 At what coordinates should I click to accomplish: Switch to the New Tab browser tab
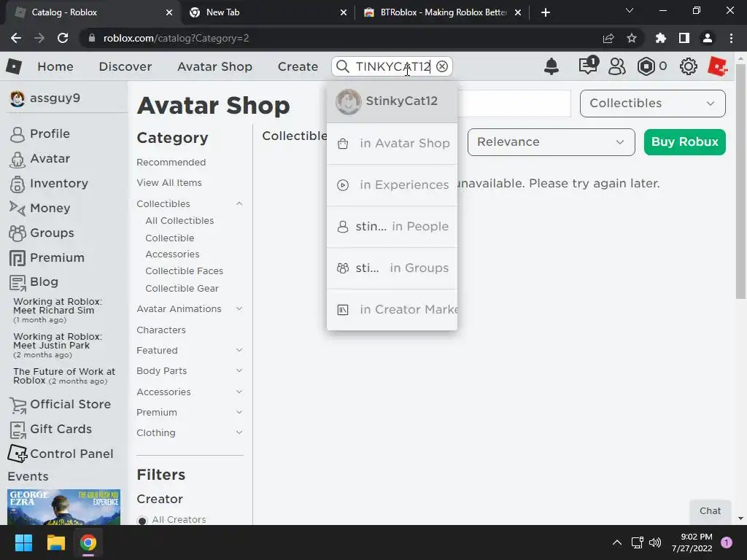pyautogui.click(x=267, y=13)
